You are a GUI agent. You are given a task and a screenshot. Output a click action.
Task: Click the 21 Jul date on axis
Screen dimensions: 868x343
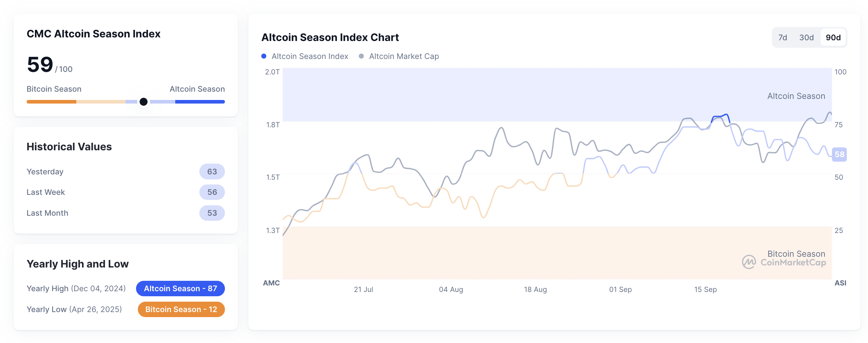pyautogui.click(x=363, y=289)
